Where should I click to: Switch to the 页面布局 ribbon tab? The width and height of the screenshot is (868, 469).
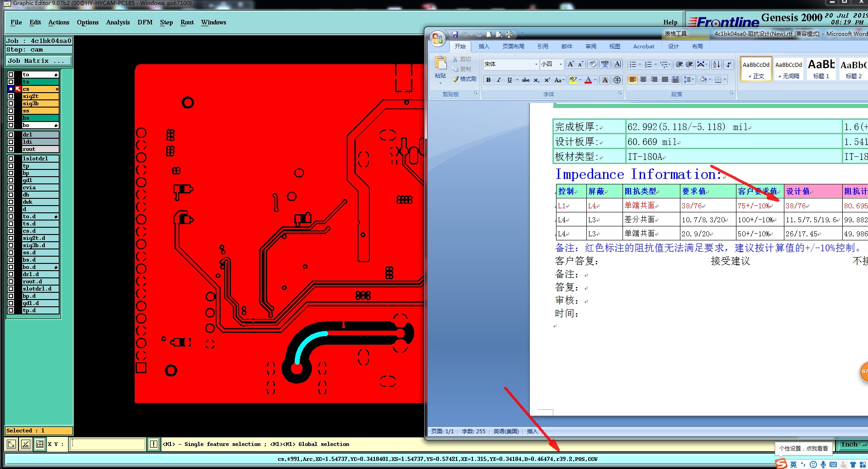click(513, 46)
